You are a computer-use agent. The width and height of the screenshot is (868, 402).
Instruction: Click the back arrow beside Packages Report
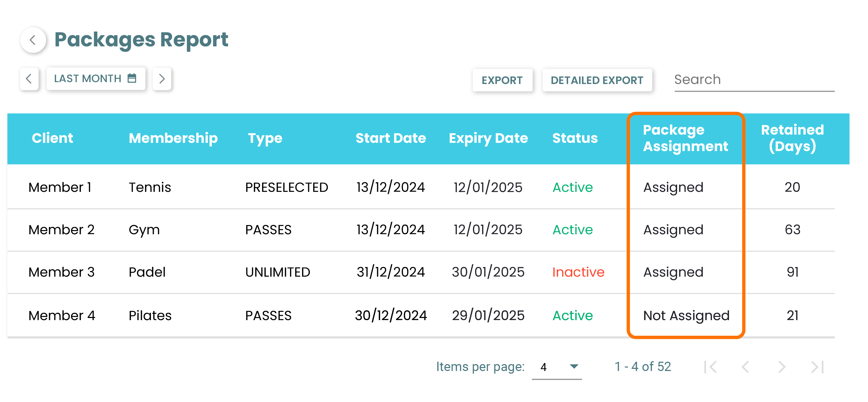click(x=33, y=40)
